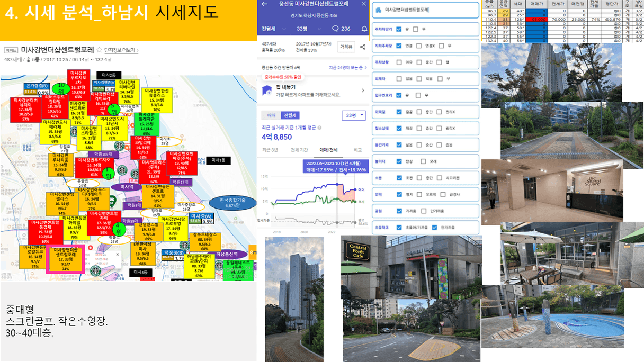Open the Central Forêt Cafe photo
This screenshot has height=362, width=644.
pyautogui.click(x=411, y=268)
